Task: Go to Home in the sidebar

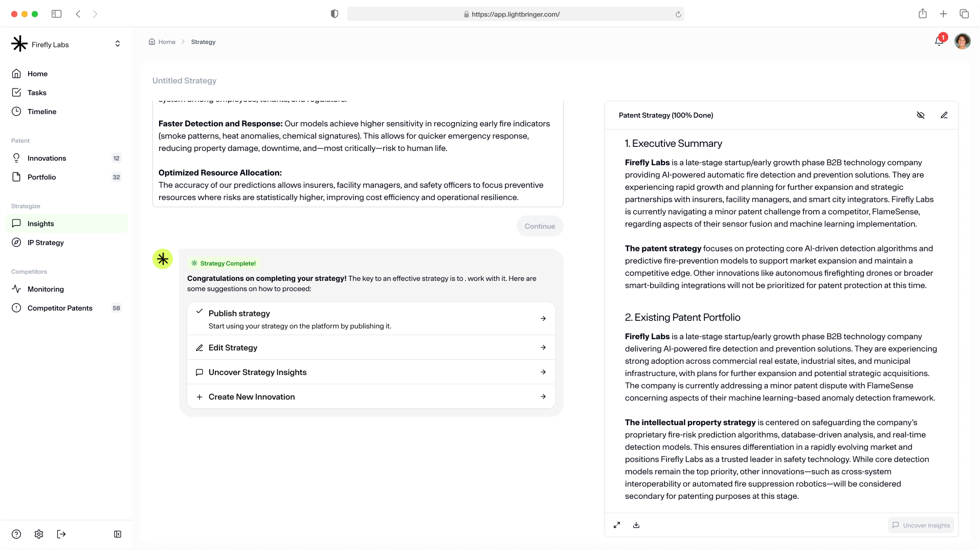Action: coord(66,74)
